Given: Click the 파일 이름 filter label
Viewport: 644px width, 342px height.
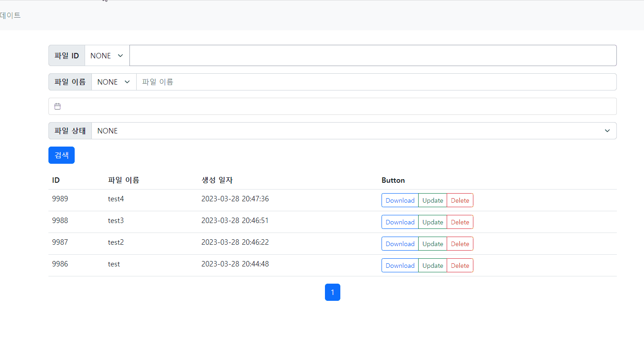Looking at the screenshot, I should (70, 82).
